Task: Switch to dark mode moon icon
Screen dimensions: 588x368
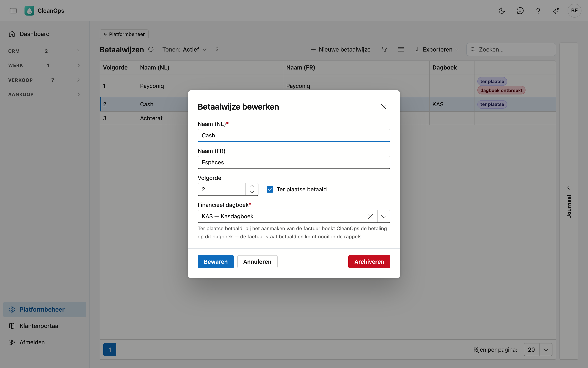Action: pos(502,10)
